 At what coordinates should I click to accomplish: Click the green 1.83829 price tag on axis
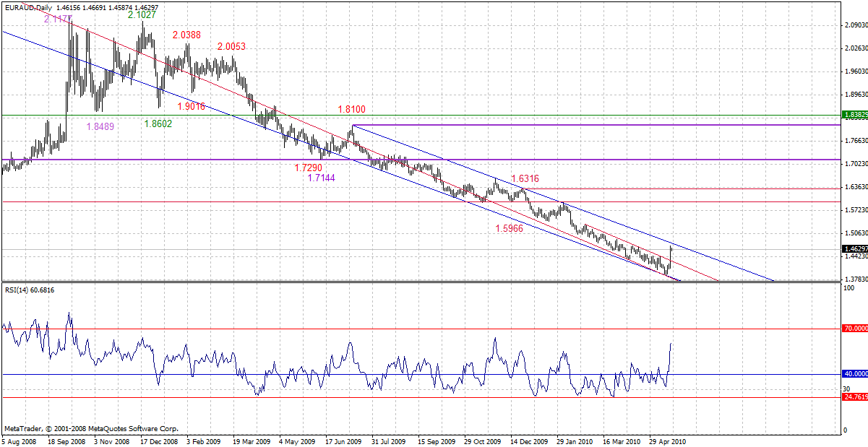click(x=855, y=115)
